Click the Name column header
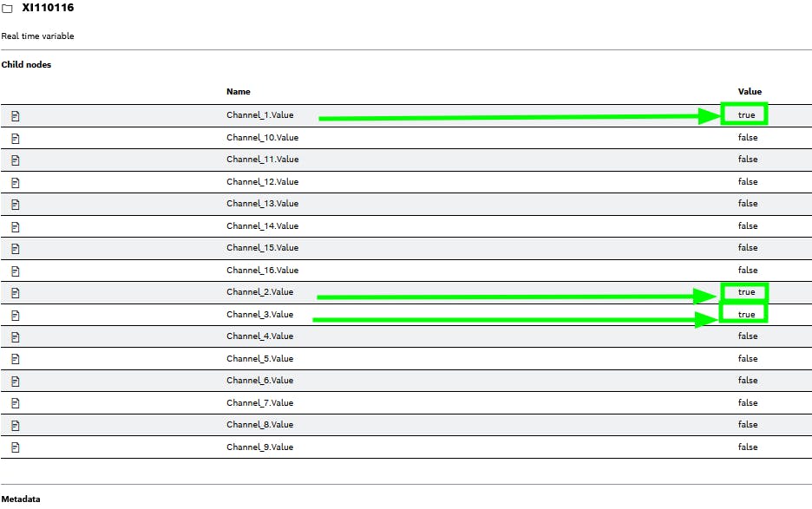This screenshot has height=509, width=812. 239,92
